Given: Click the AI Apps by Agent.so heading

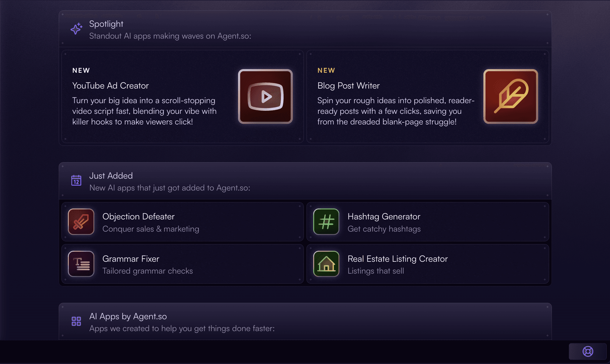Looking at the screenshot, I should click(128, 317).
